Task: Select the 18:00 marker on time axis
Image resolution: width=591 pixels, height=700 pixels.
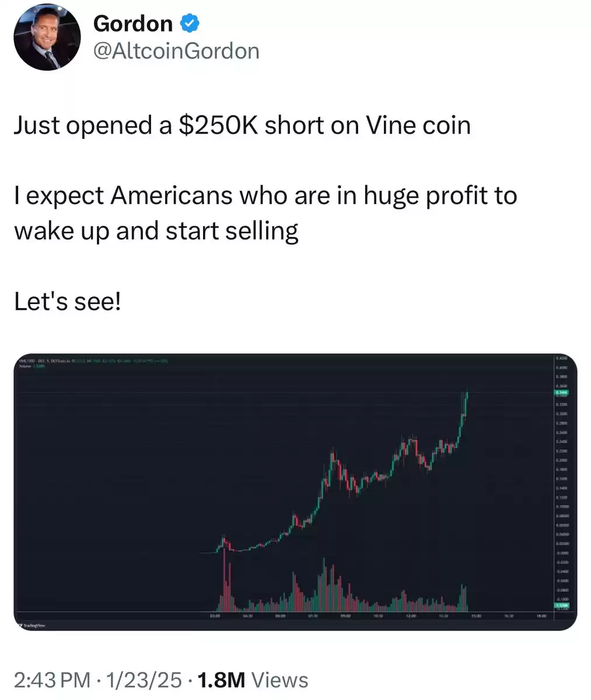Action: click(x=541, y=615)
